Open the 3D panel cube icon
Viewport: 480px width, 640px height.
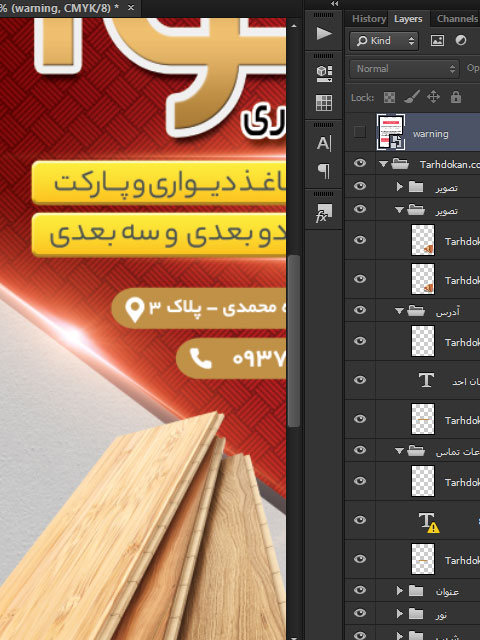[324, 73]
